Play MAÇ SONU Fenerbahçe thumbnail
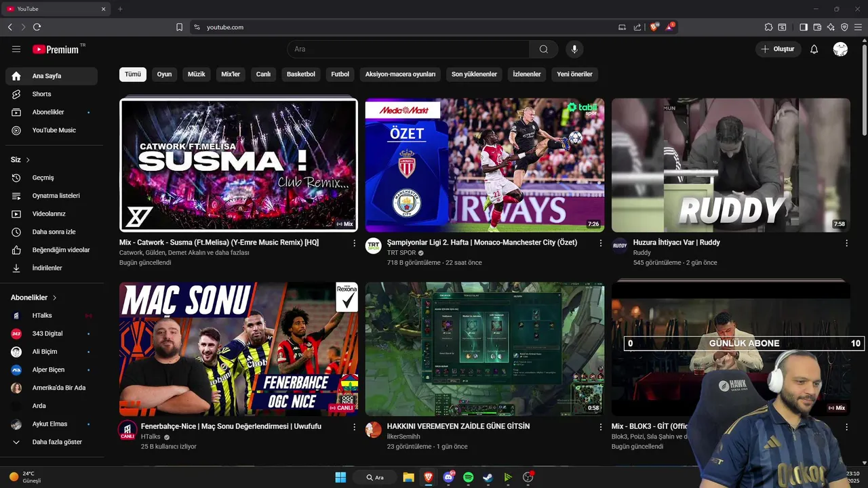The height and width of the screenshot is (488, 868). tap(239, 349)
